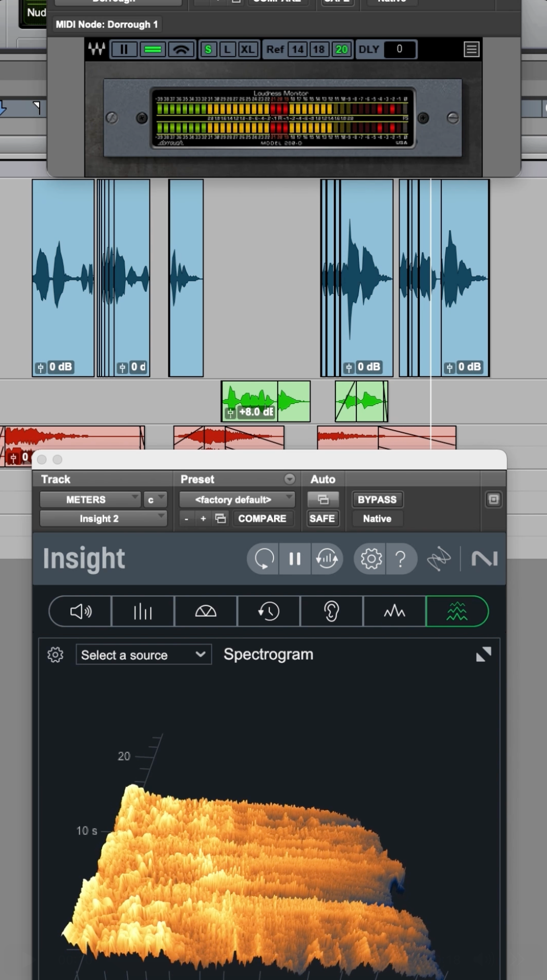
Task: Set Dorrough meter size to S
Action: click(x=208, y=50)
